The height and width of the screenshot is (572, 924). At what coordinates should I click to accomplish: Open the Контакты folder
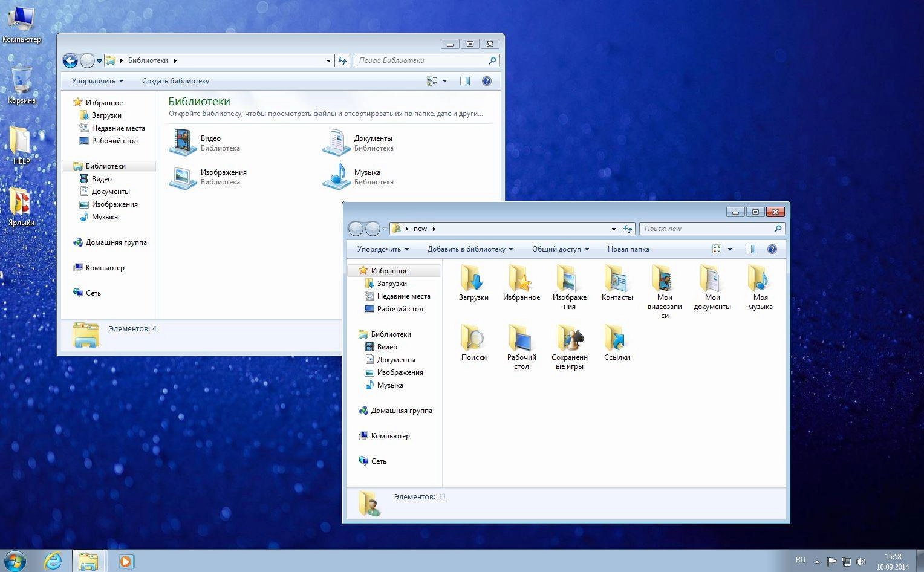[x=617, y=283]
